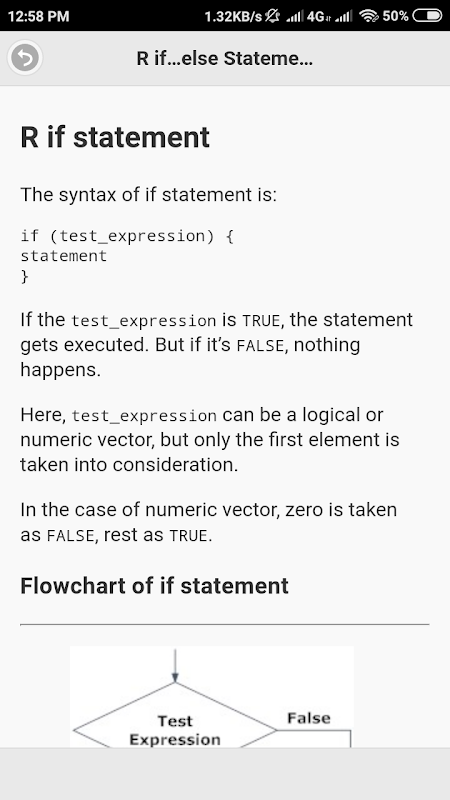Tap the 'syntax of if statement is' text
Screen dimensions: 450x800
click(x=168, y=194)
